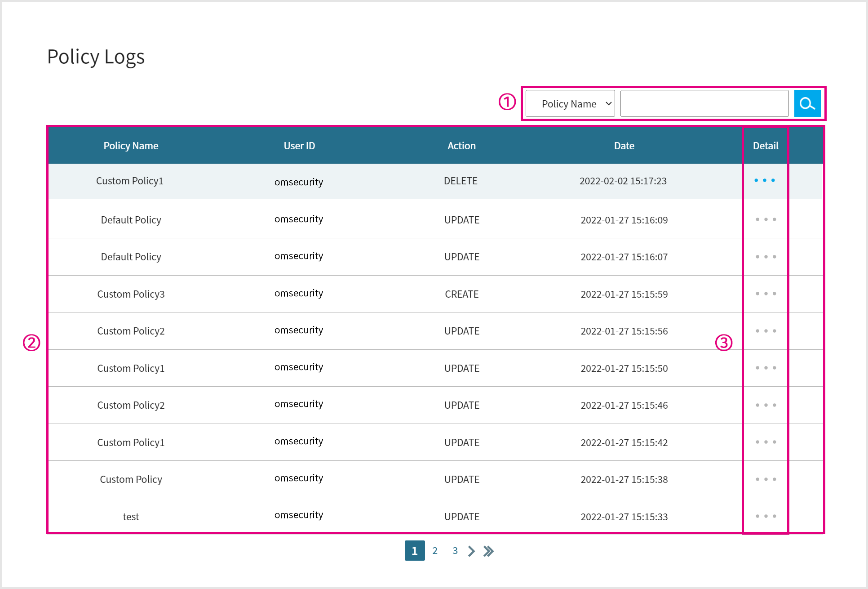Select page 1 in pagination
The height and width of the screenshot is (589, 868).
(x=415, y=550)
